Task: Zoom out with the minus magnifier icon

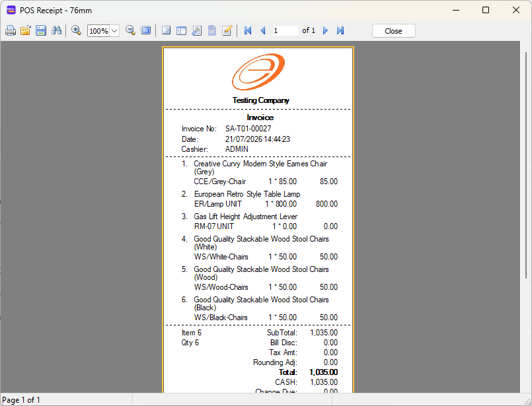Action: point(130,31)
